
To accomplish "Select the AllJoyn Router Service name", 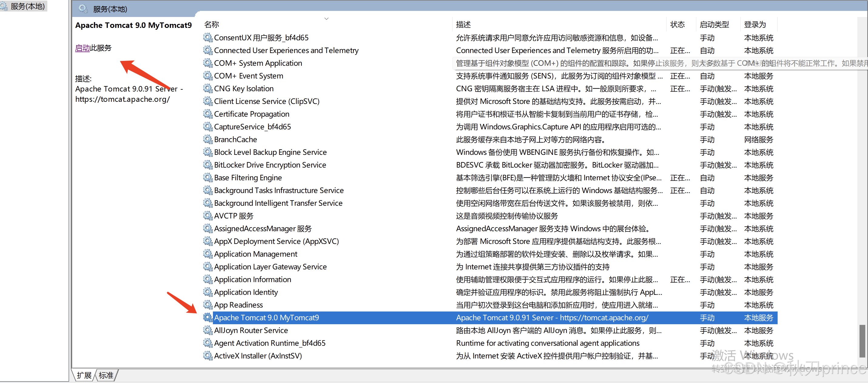I will click(251, 330).
